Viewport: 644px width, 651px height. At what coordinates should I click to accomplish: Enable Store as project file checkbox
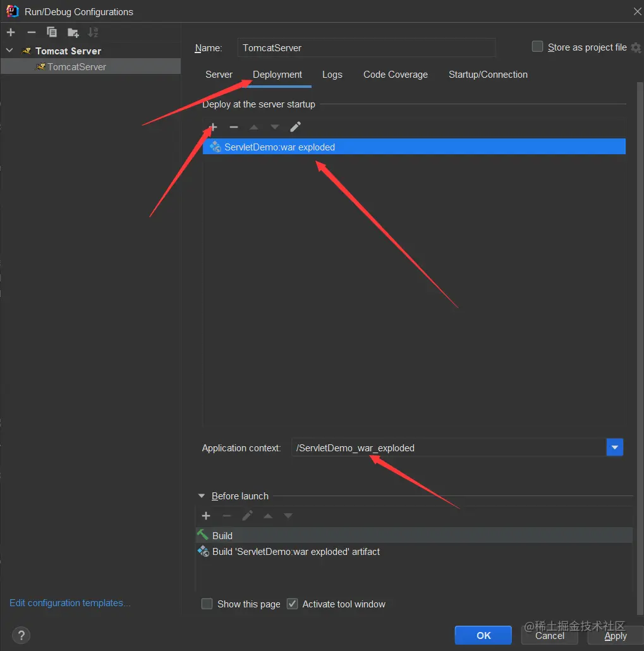point(537,47)
